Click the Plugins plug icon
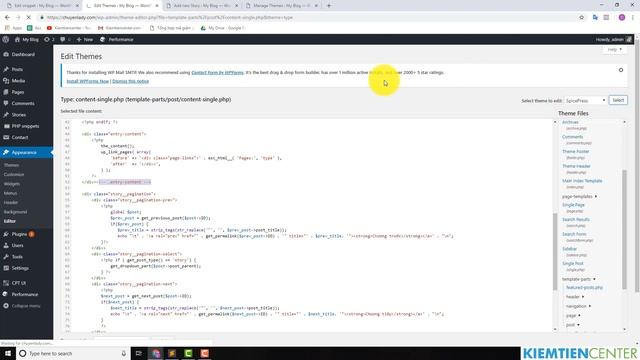The height and width of the screenshot is (360, 640). (x=6, y=234)
